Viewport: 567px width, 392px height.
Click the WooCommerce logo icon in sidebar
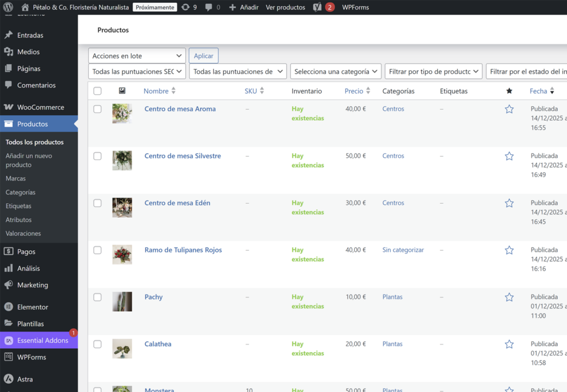point(9,107)
